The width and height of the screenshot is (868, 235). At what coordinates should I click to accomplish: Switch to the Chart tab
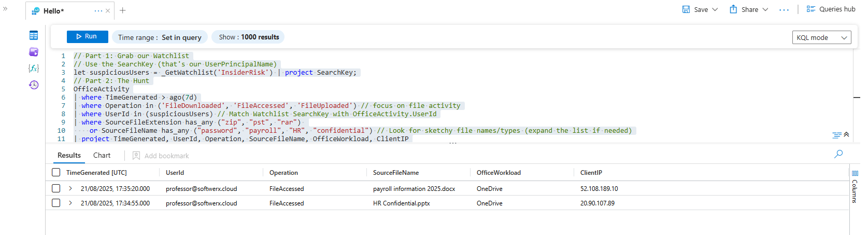(x=102, y=155)
